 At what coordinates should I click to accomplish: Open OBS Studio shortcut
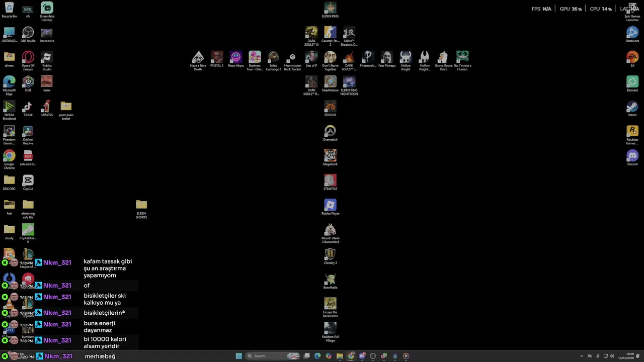pos(28,35)
